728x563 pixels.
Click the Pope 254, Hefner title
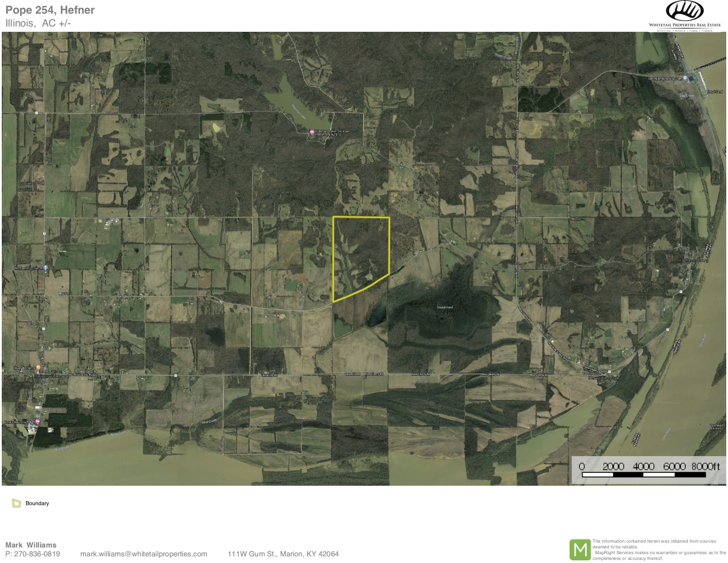[50, 10]
